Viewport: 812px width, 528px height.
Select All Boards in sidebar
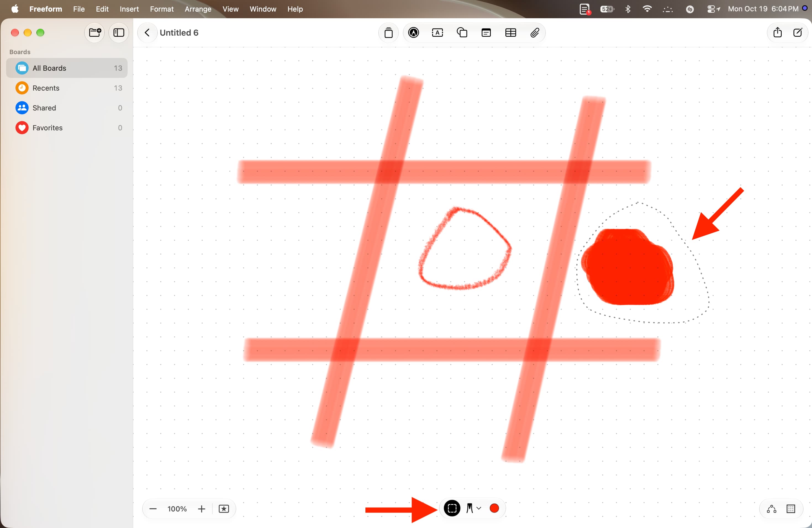(x=67, y=68)
